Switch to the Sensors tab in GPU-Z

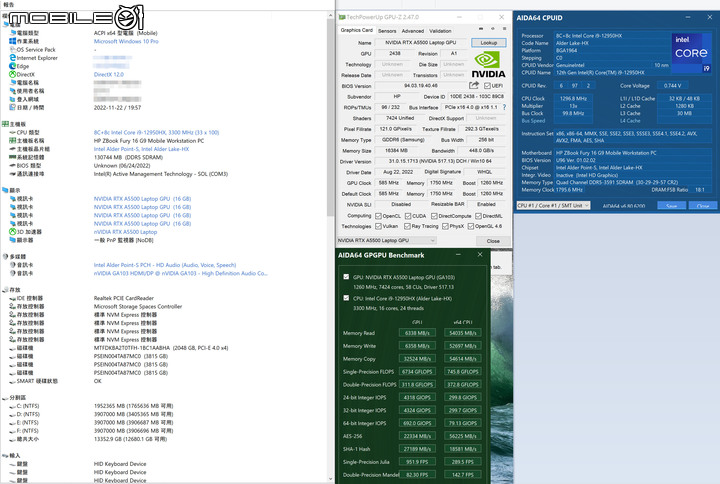tap(387, 31)
